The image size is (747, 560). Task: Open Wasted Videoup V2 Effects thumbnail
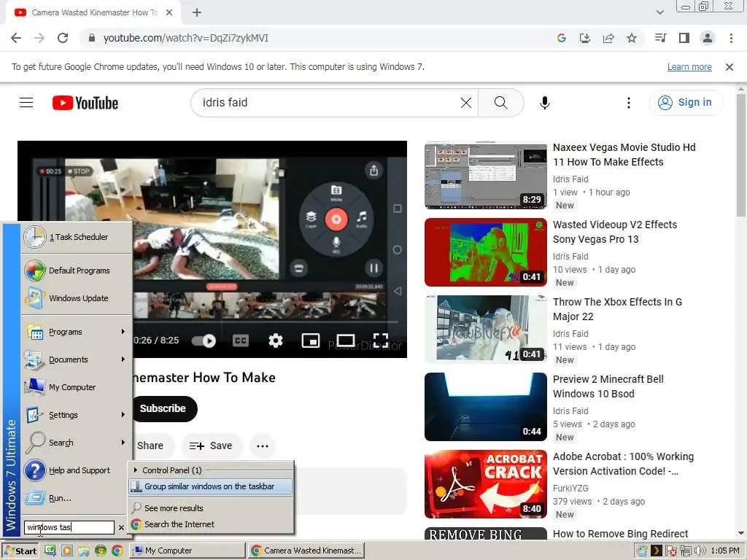[x=485, y=252]
